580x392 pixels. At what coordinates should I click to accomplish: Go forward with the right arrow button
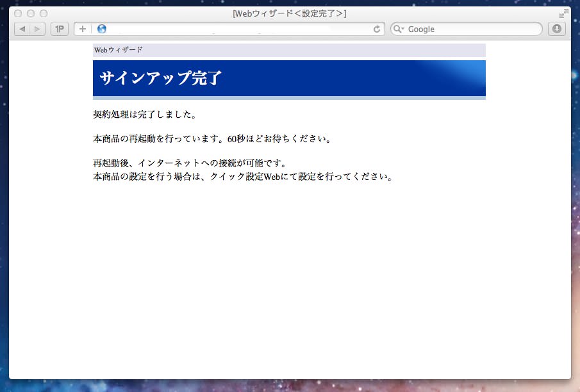37,29
